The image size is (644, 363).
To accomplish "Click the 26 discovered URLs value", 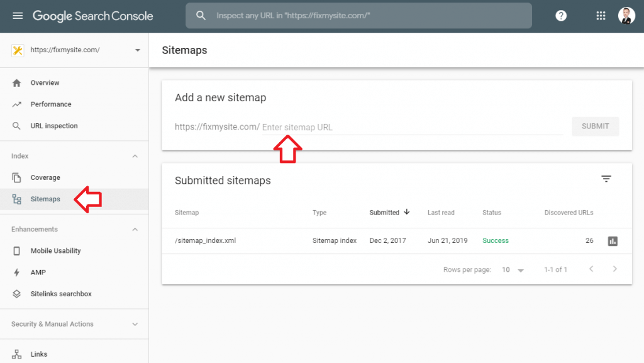I will click(589, 240).
